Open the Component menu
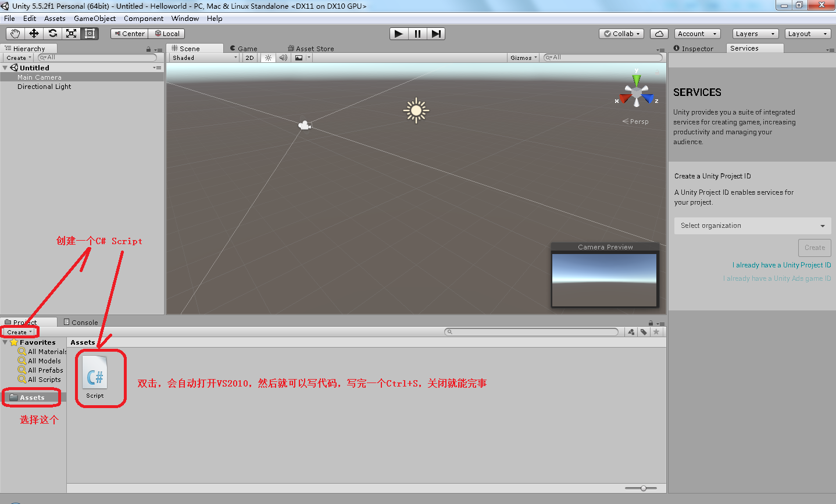This screenshot has height=504, width=836. click(x=144, y=19)
